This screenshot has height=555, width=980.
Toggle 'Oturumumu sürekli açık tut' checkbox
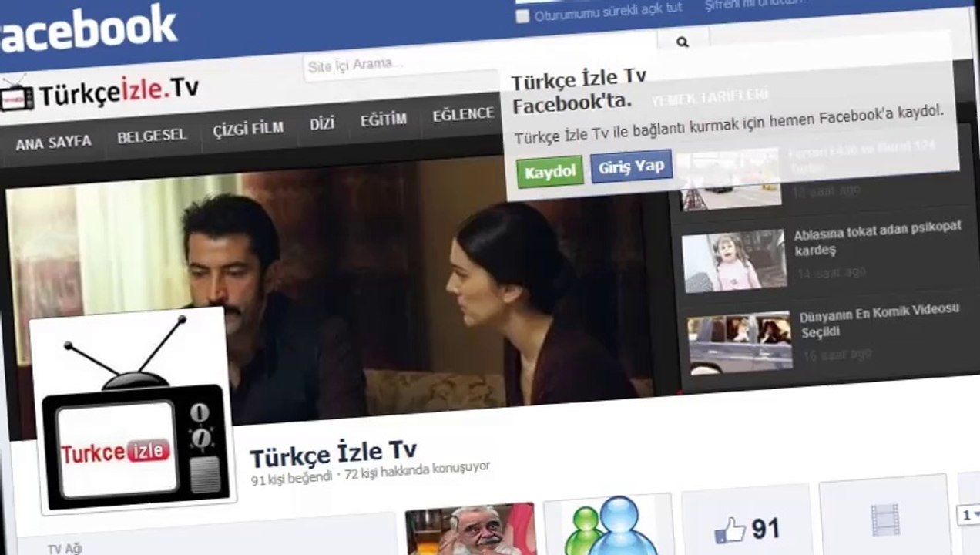tap(522, 16)
